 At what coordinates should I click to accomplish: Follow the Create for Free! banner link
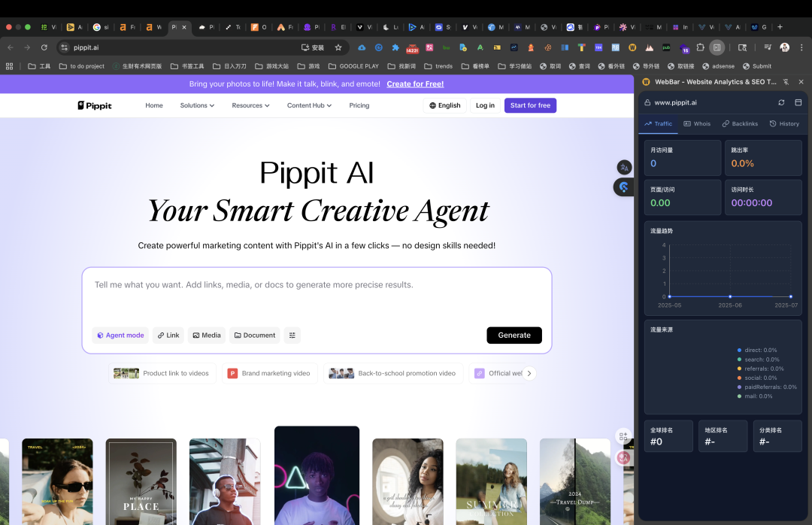pos(415,84)
